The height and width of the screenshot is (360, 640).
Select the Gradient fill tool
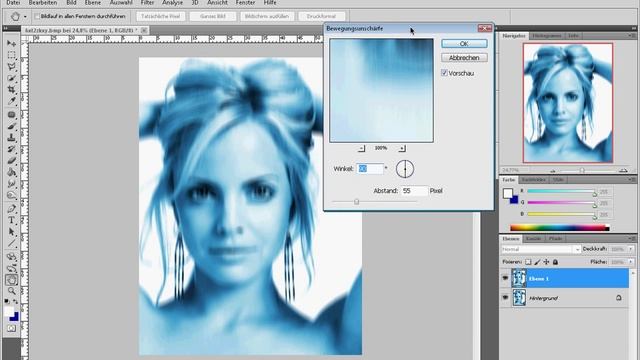11,172
